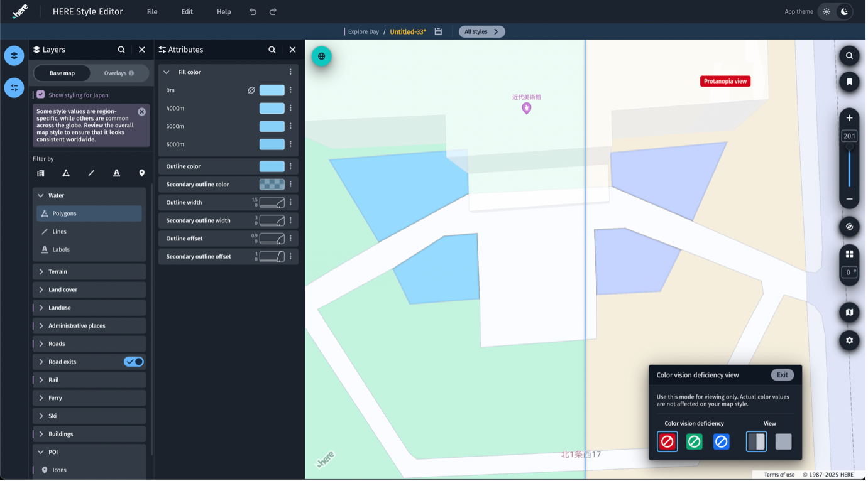Screen dimensions: 868x481
Task: Switch to the Base map tab
Action: [x=62, y=73]
